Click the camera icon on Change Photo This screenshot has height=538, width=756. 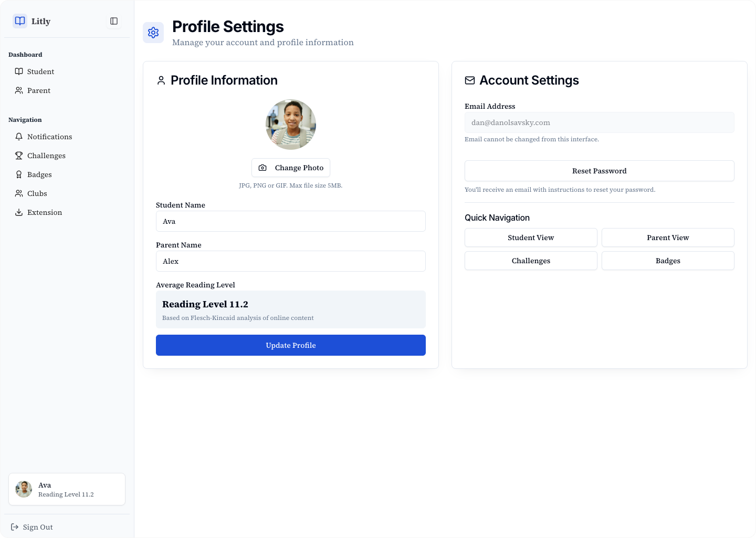point(262,168)
